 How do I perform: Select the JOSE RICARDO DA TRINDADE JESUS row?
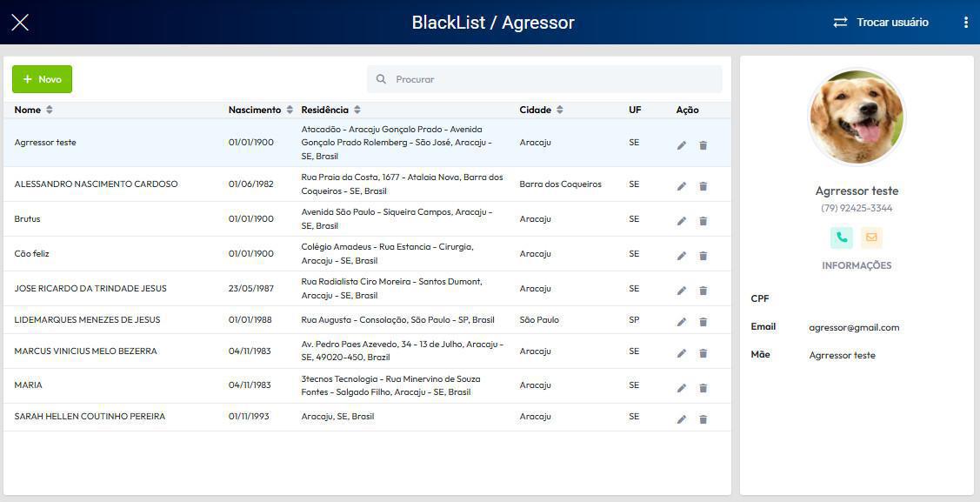coord(367,289)
